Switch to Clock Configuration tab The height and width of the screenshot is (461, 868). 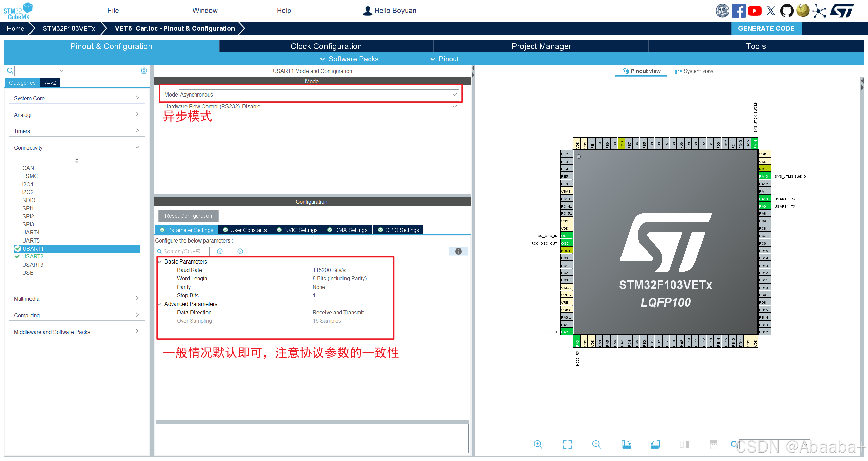[326, 46]
